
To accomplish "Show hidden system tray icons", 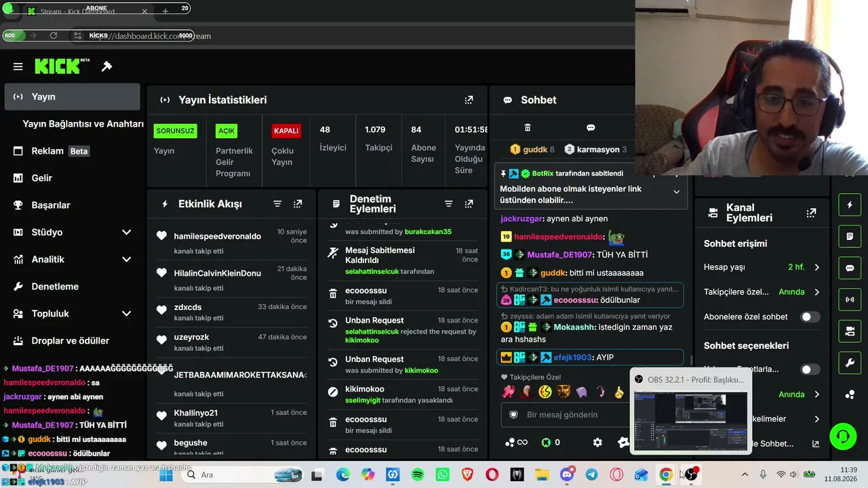I will [745, 475].
